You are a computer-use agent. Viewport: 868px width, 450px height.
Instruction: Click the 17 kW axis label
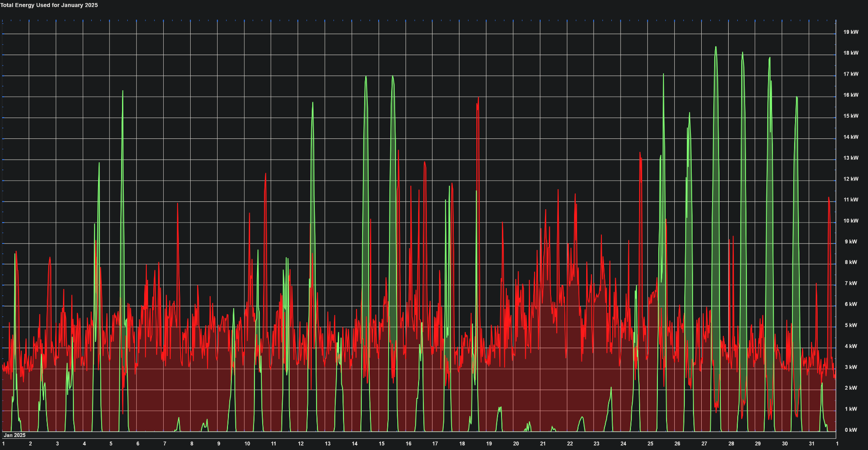[851, 74]
